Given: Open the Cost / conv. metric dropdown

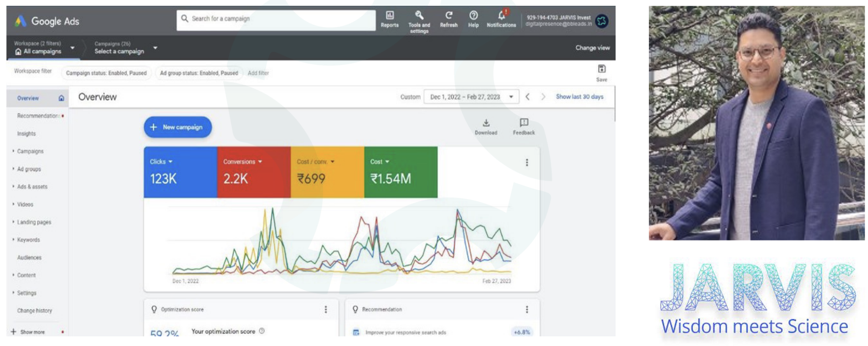Looking at the screenshot, I should click(x=316, y=162).
